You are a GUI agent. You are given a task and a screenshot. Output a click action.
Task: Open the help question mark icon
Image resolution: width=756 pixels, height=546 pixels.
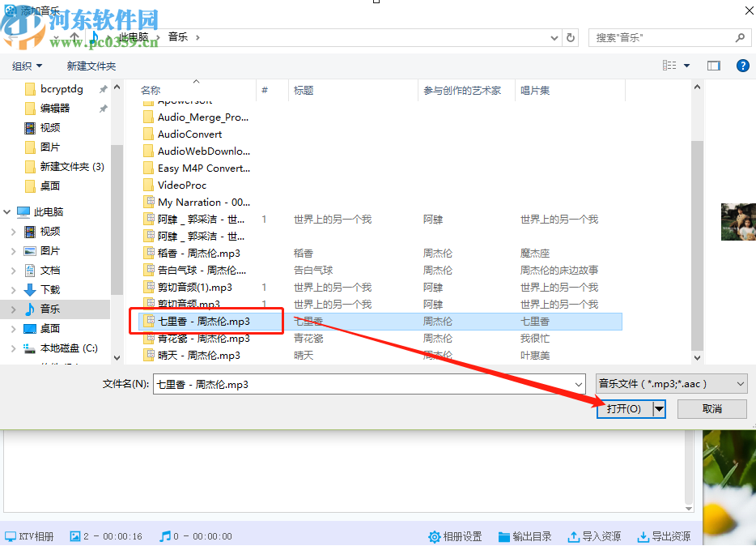(x=742, y=66)
